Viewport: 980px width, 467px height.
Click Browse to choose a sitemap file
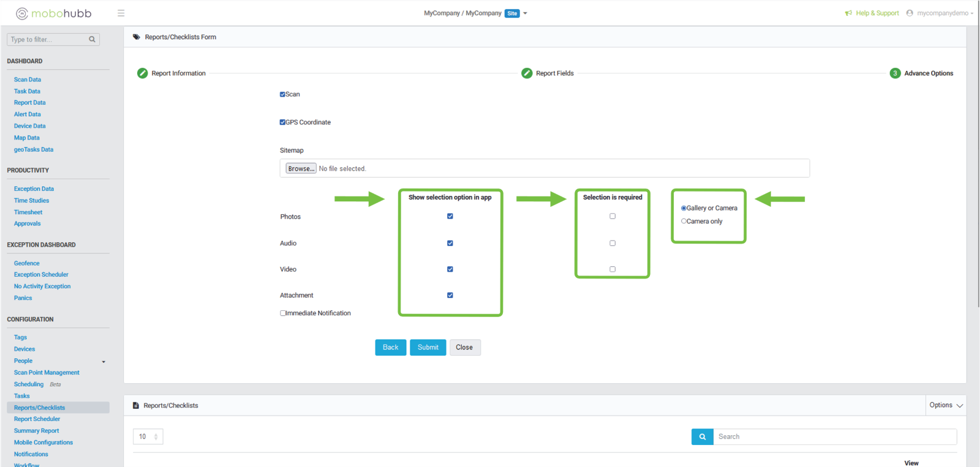(x=301, y=168)
